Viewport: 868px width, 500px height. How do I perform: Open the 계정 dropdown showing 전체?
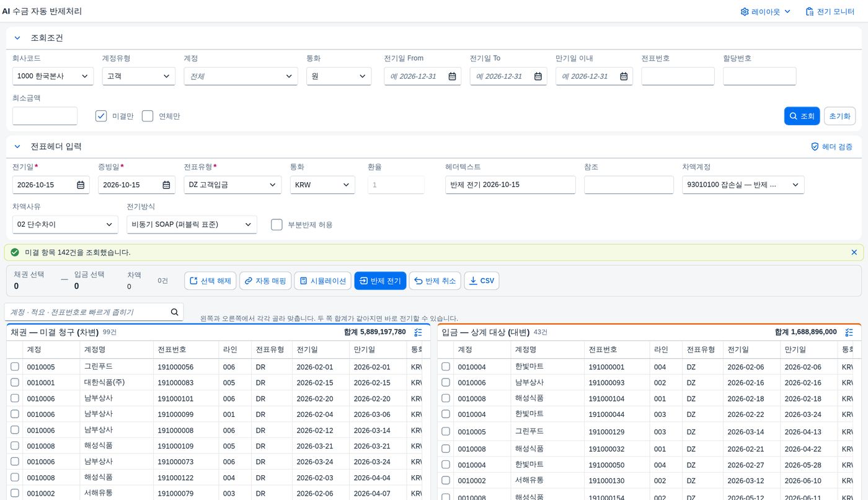(x=241, y=76)
